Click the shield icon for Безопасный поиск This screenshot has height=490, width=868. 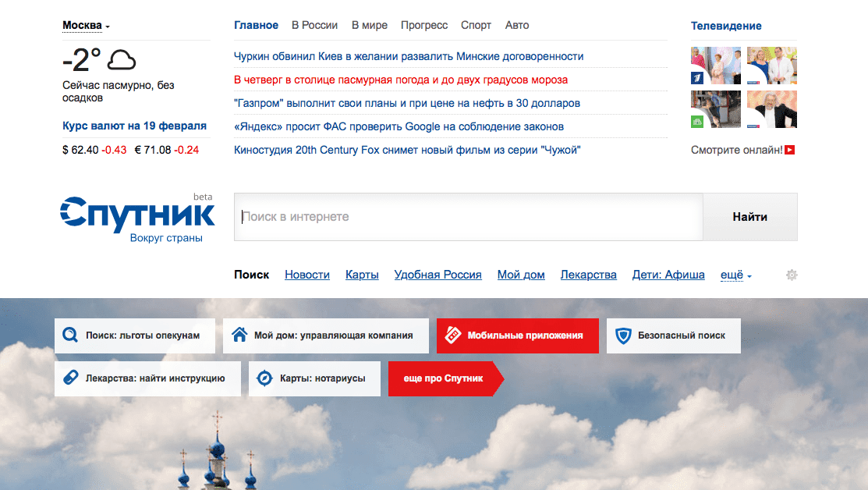point(622,336)
